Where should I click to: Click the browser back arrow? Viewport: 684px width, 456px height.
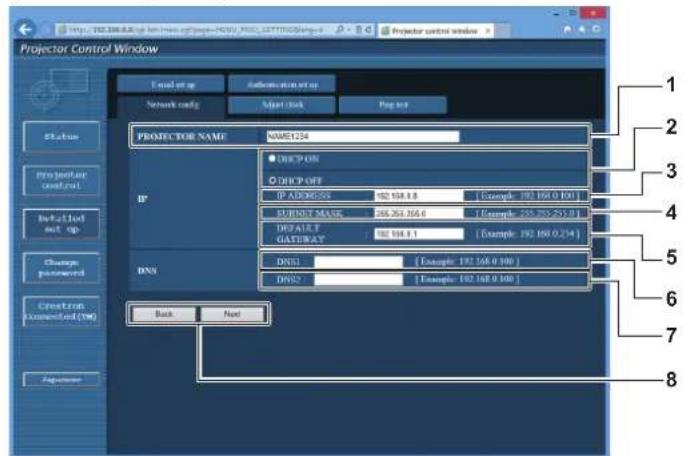(26, 29)
